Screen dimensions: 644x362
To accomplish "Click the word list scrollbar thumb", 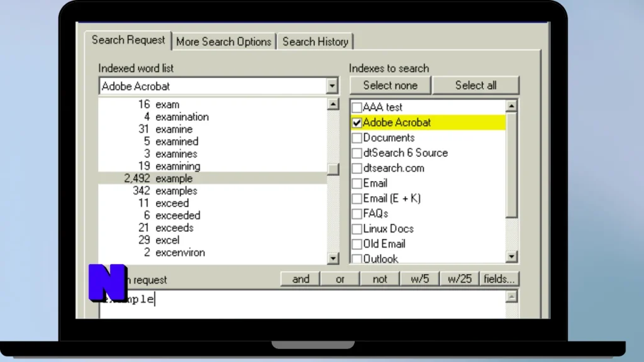I will pyautogui.click(x=333, y=168).
